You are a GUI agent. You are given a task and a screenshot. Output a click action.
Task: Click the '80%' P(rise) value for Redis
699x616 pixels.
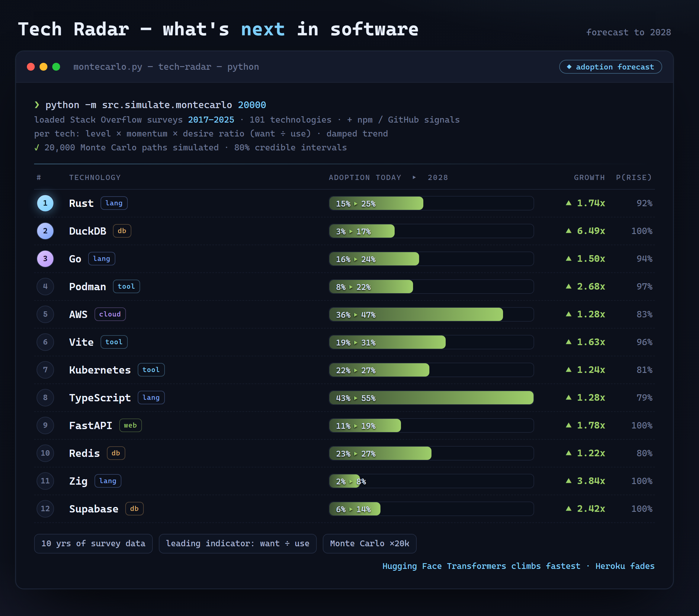(x=644, y=453)
